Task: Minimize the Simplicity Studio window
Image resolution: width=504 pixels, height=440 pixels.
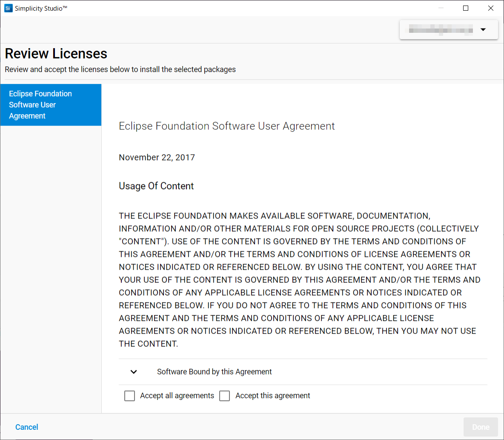Action: 441,8
